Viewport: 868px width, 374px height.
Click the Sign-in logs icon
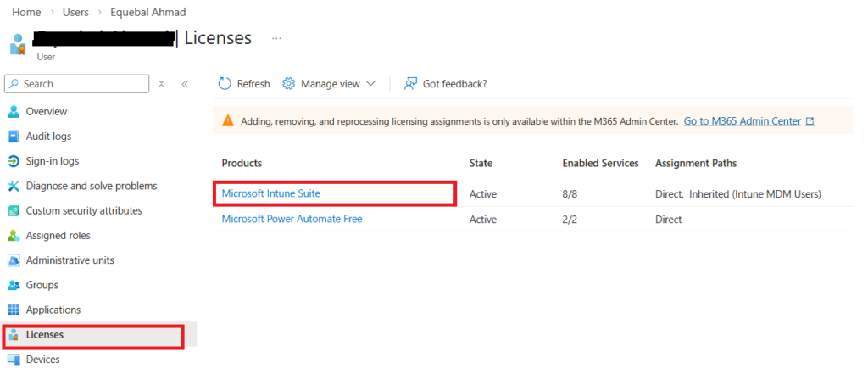pos(14,161)
